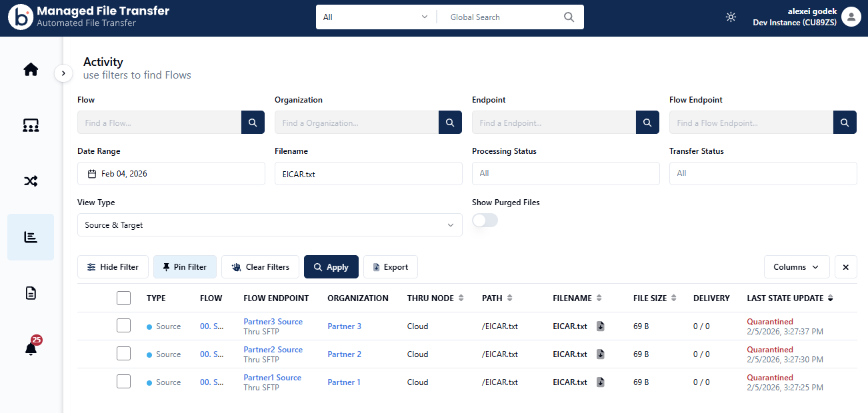Screen dimensions: 868x413
Task: Expand the sidebar using the chevron arrow
Action: tap(63, 73)
